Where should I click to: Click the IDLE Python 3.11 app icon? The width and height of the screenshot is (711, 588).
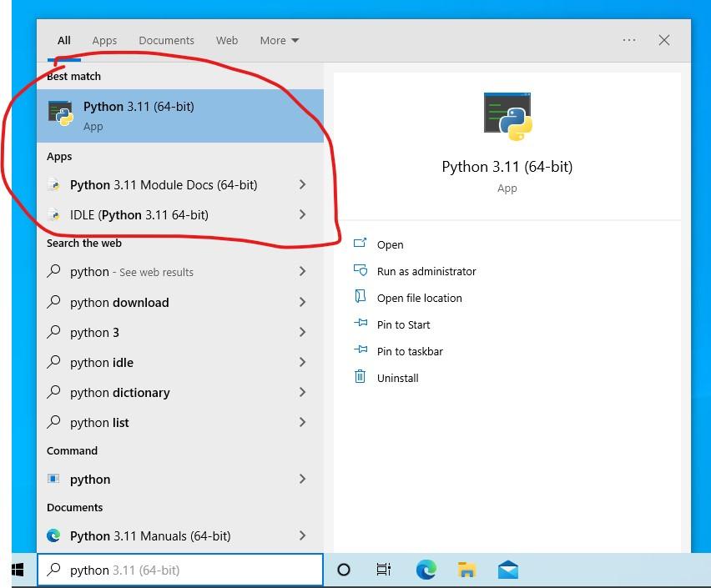(x=54, y=215)
